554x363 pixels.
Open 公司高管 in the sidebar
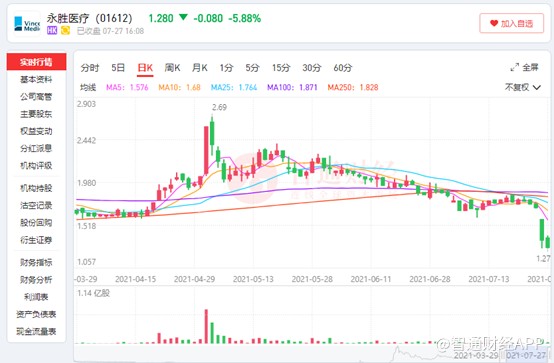coord(36,96)
